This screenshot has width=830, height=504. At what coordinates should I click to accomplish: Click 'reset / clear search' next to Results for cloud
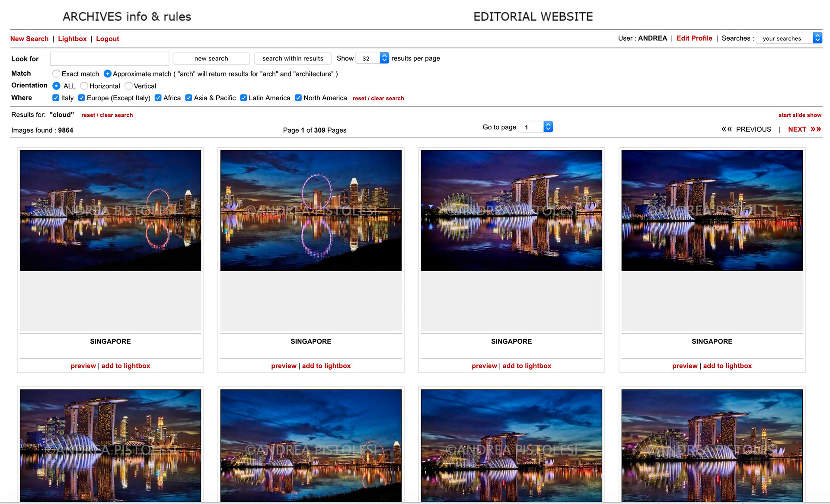click(107, 115)
